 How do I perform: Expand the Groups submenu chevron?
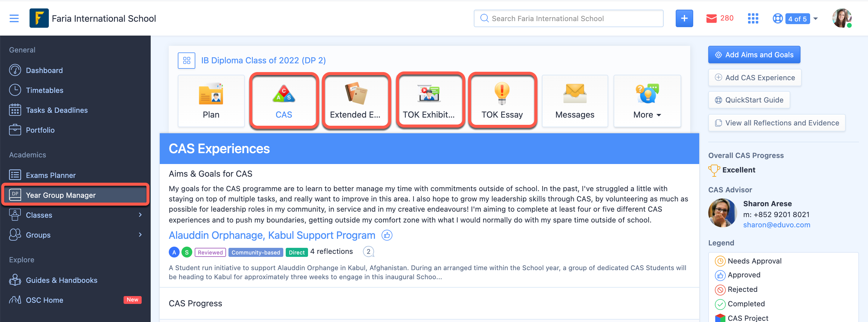point(140,235)
